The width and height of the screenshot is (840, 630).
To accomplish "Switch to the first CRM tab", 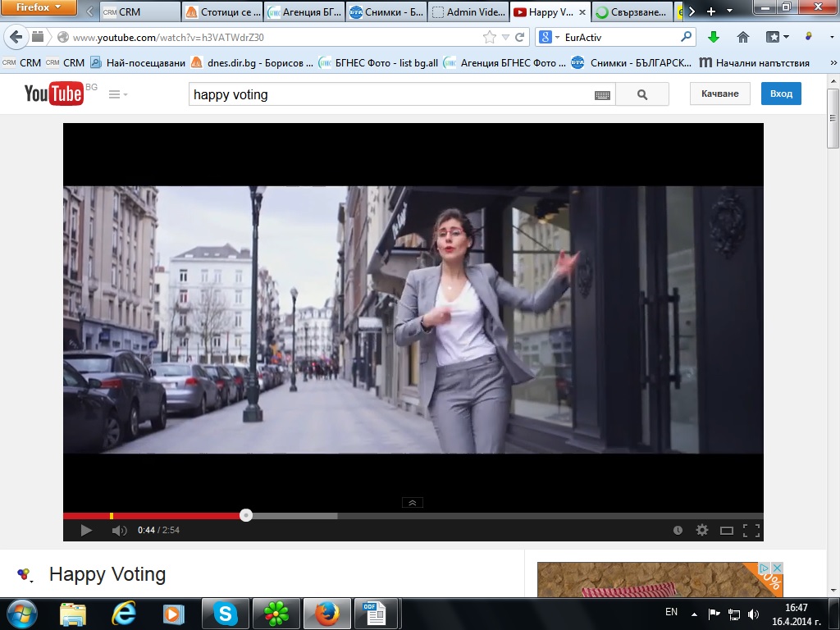I will coord(138,12).
